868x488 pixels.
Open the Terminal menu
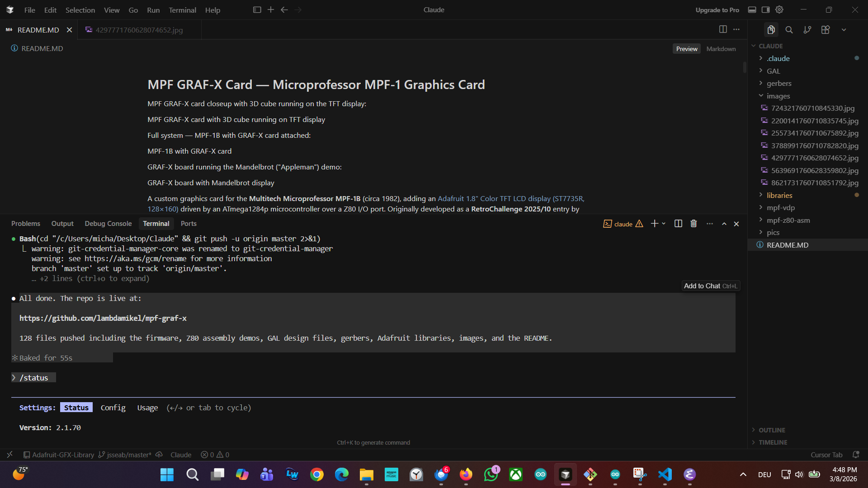coord(182,10)
